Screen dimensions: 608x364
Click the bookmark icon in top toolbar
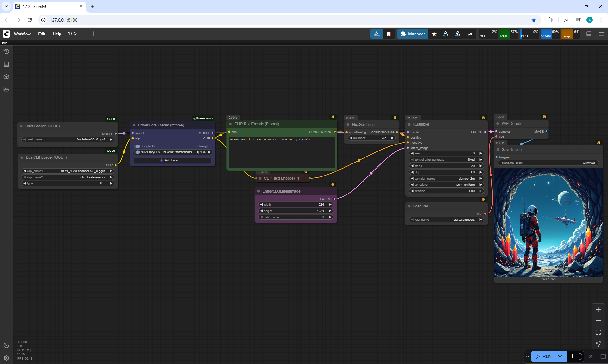[x=389, y=34]
